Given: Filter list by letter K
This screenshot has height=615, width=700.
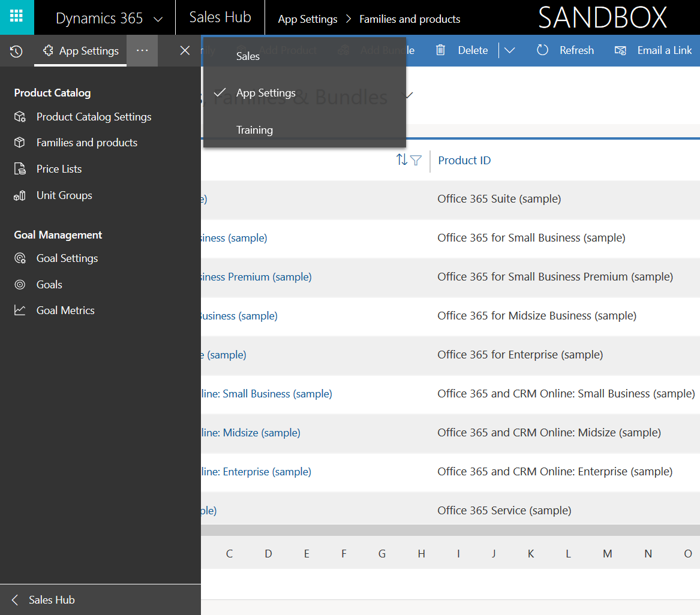Looking at the screenshot, I should (531, 553).
